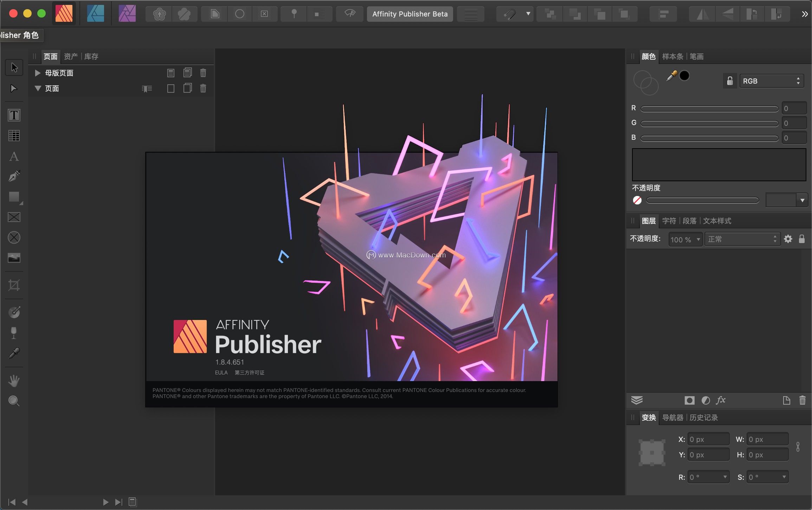Open the RGB colour model dropdown
Viewport: 812px width, 510px height.
772,81
